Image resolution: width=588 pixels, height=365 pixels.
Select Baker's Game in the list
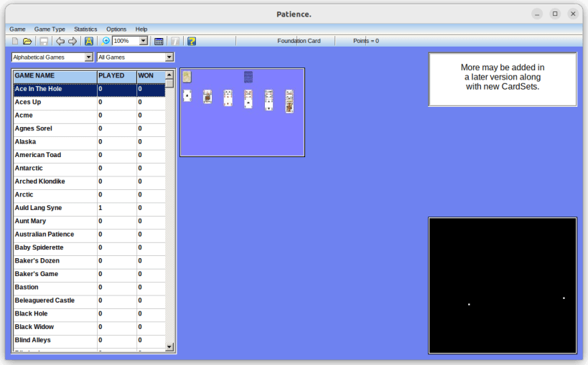pos(89,275)
